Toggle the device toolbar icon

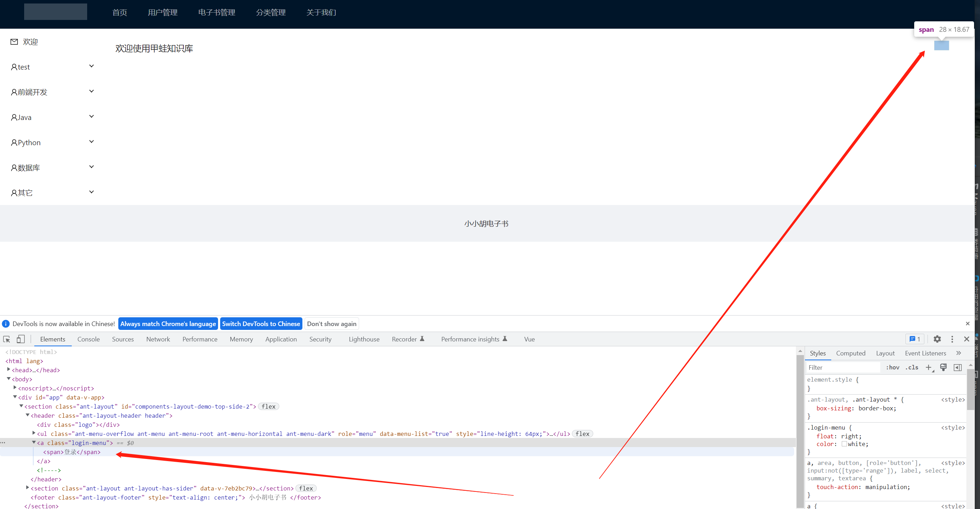pyautogui.click(x=21, y=339)
